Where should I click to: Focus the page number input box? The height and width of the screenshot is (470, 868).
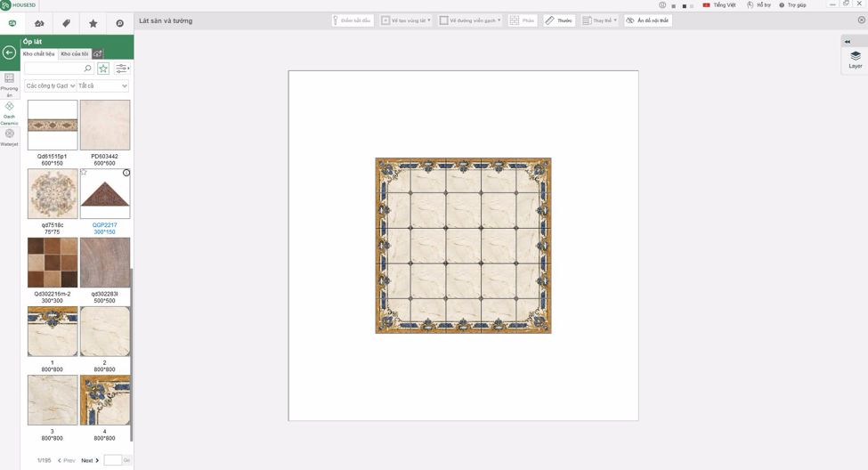112,460
